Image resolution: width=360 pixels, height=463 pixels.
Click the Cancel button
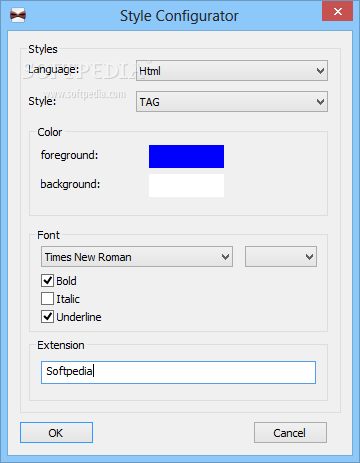[290, 433]
